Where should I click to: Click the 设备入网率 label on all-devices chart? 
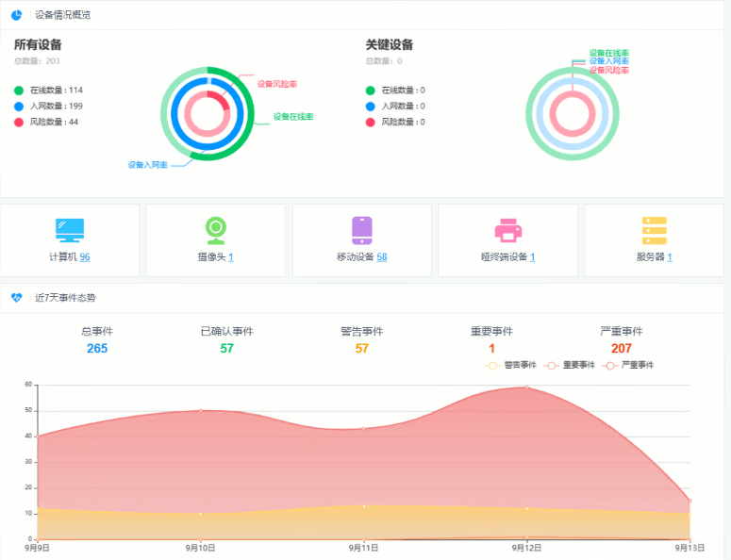[148, 165]
